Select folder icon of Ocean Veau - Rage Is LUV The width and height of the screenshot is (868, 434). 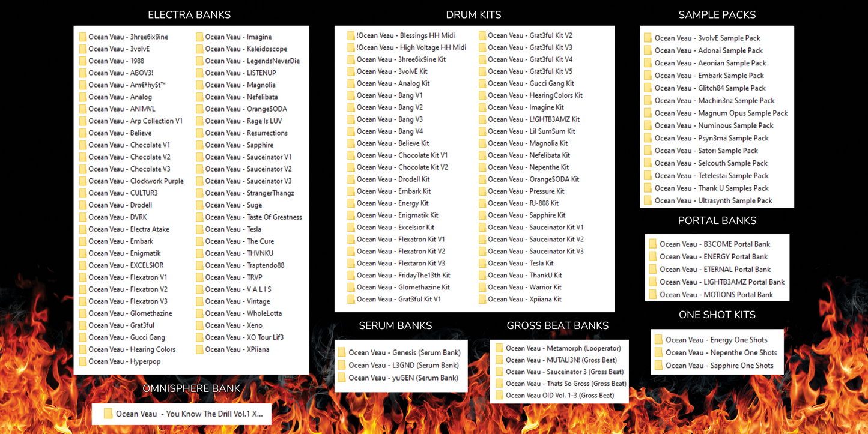[x=199, y=121]
